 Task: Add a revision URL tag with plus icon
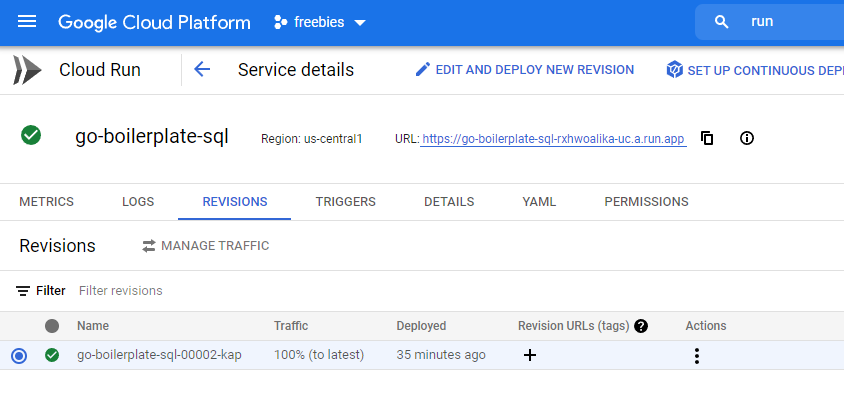coord(530,355)
